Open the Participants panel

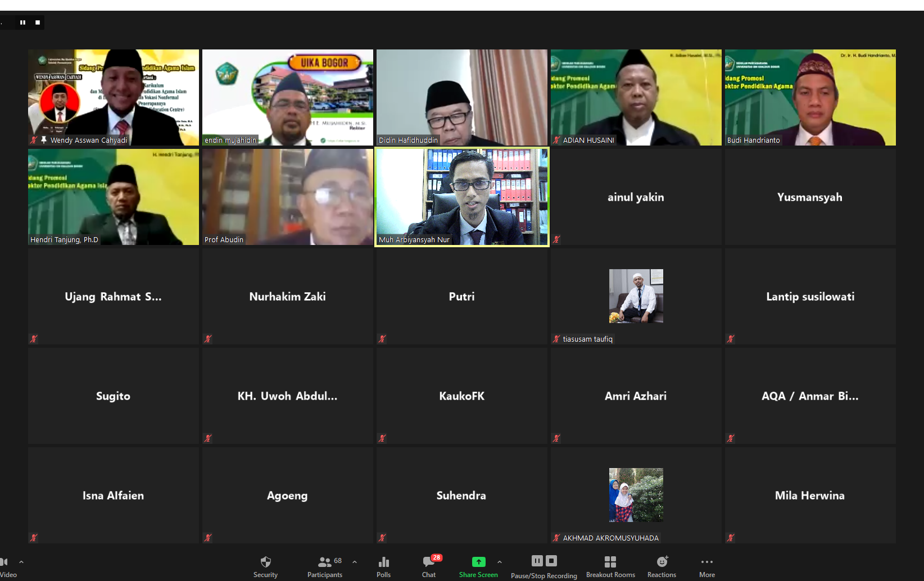pyautogui.click(x=324, y=566)
